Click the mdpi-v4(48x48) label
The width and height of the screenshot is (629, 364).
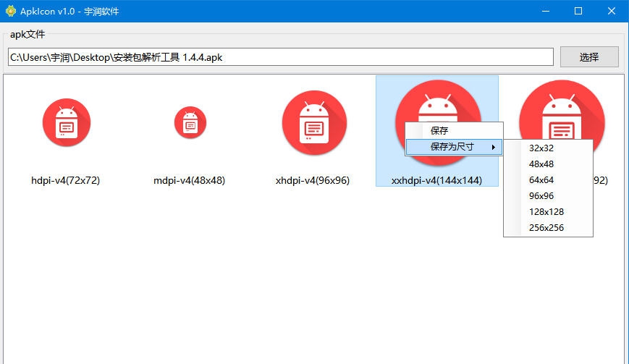tap(190, 180)
